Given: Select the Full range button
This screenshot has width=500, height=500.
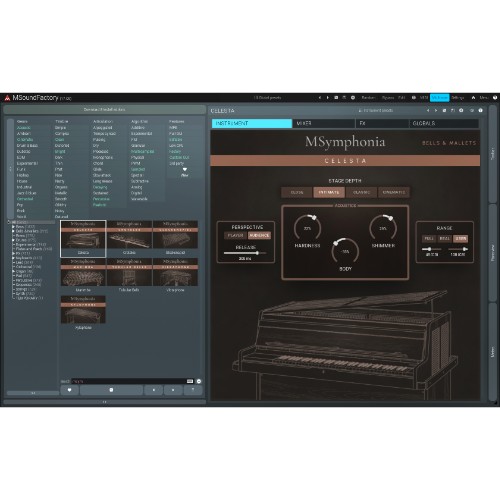Looking at the screenshot, I should [x=429, y=239].
